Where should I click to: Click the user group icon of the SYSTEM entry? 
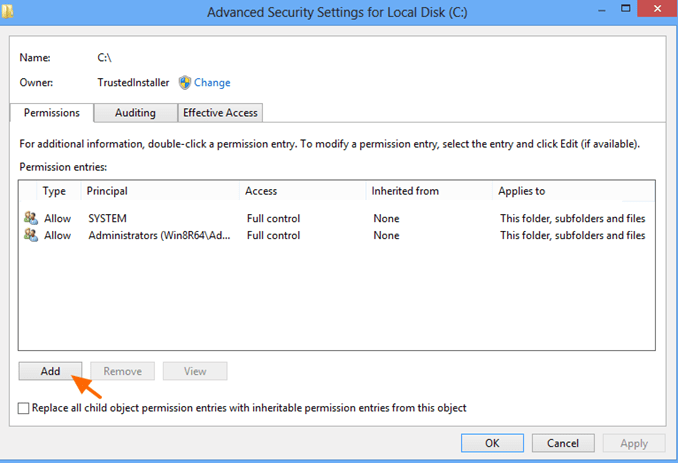[x=31, y=218]
